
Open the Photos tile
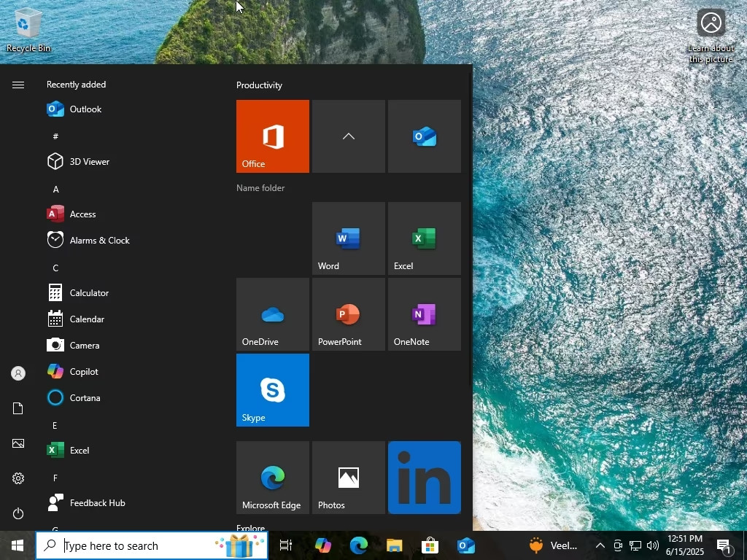coord(348,478)
